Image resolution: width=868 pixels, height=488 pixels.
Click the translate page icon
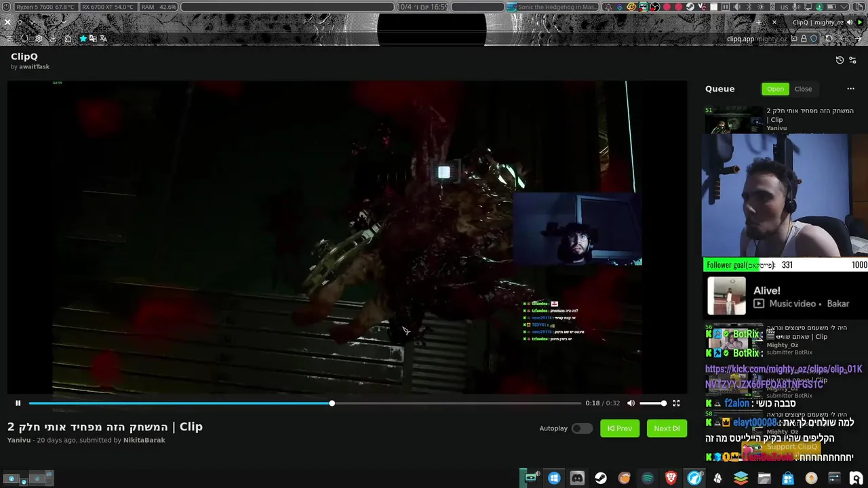[x=103, y=39]
